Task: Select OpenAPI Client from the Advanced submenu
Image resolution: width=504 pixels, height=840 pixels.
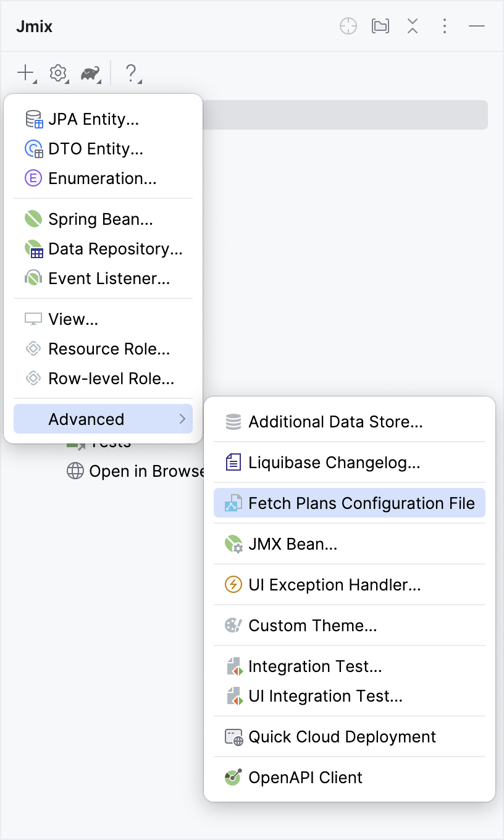Action: click(304, 777)
